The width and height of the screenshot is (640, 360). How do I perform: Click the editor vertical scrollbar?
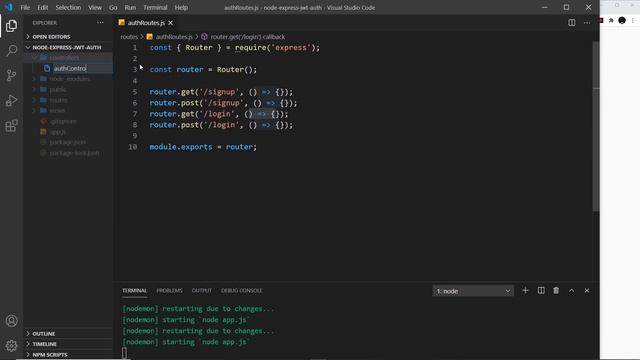(596, 127)
